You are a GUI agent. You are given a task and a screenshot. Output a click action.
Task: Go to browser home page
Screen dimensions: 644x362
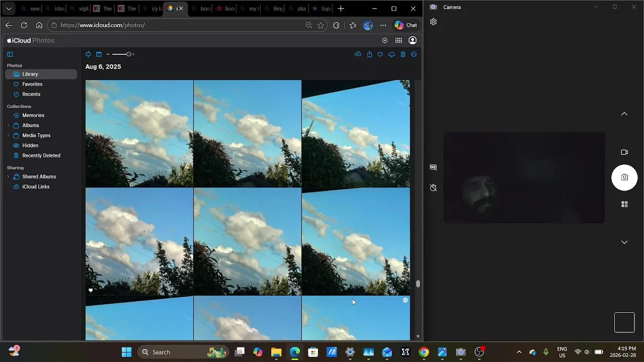(x=39, y=25)
